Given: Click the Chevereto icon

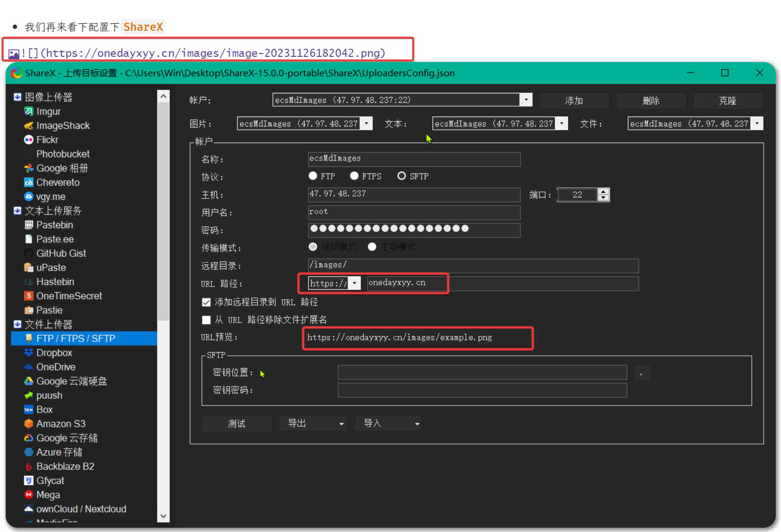Looking at the screenshot, I should pyautogui.click(x=29, y=182).
